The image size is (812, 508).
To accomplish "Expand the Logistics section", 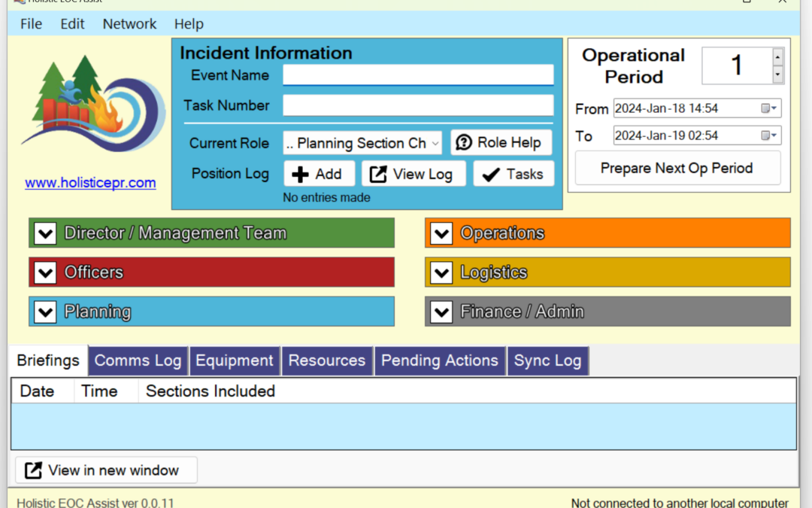I will click(x=441, y=272).
